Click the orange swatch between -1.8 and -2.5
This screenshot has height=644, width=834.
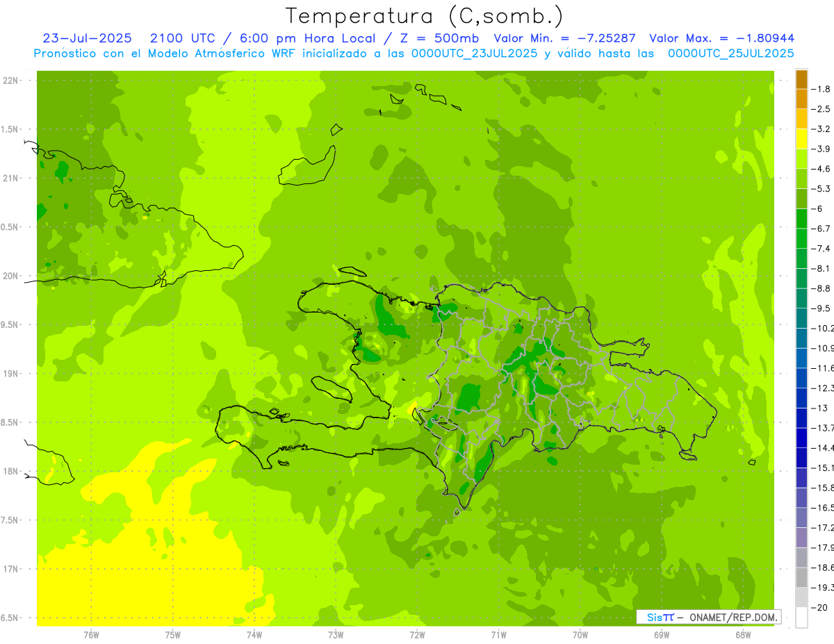point(801,99)
